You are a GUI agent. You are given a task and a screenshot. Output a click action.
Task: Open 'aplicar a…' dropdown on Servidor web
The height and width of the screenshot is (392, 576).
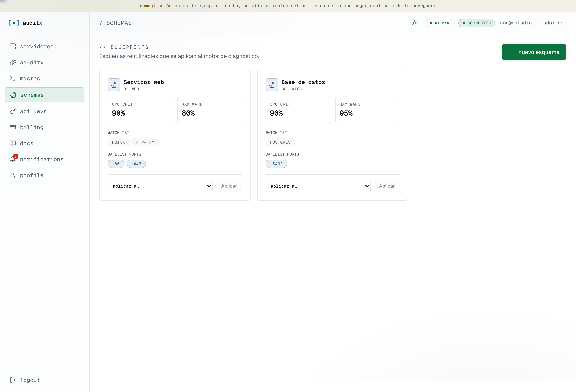point(160,186)
